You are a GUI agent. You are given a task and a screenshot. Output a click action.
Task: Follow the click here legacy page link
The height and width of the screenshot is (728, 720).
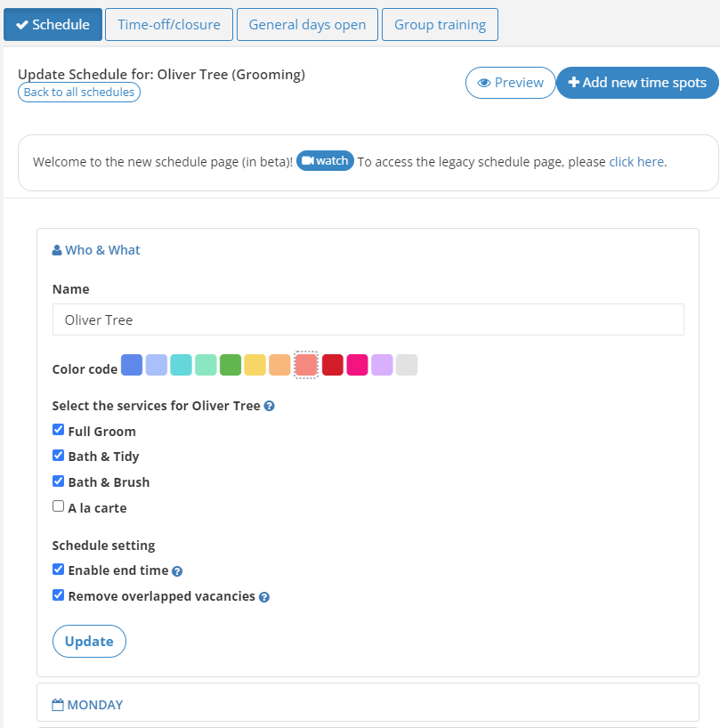pos(635,161)
